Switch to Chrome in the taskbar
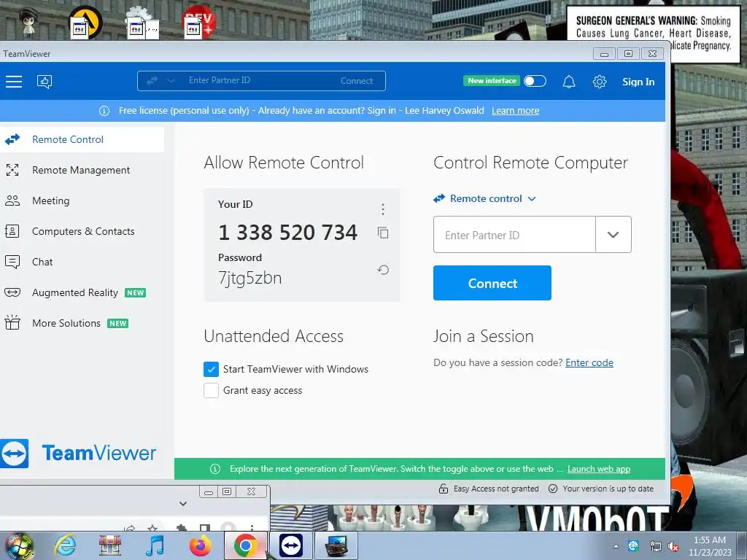Screen dimensions: 747x560 (x=246, y=545)
